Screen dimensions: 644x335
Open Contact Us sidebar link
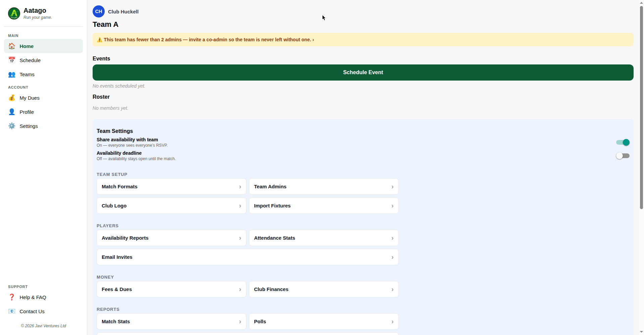tap(43, 311)
